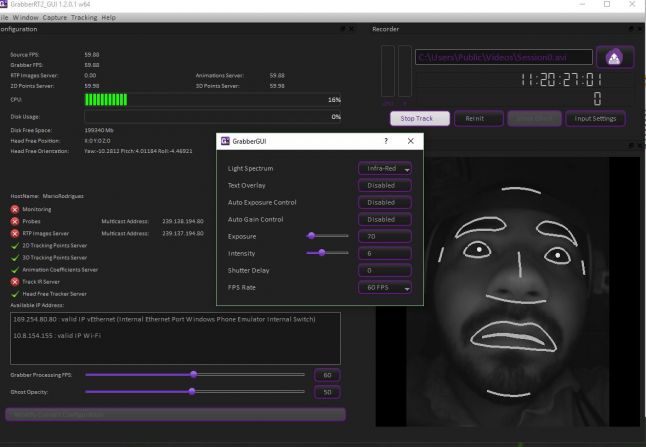
Task: Open the Tracking menu
Action: point(84,17)
